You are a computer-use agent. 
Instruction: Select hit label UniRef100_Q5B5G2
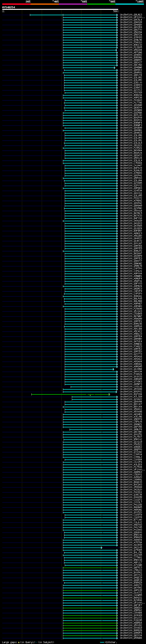131,610
